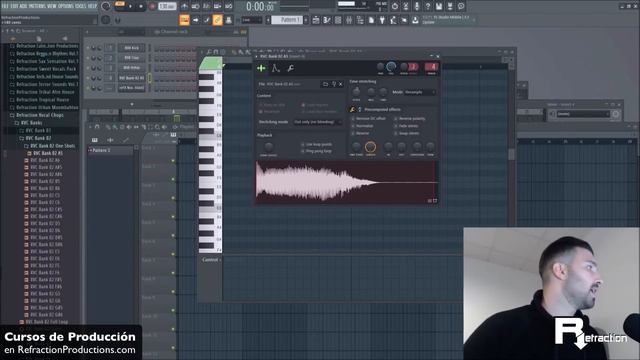Click the play button in the transport bar
This screenshot has height=360, width=640.
pos(131,6)
